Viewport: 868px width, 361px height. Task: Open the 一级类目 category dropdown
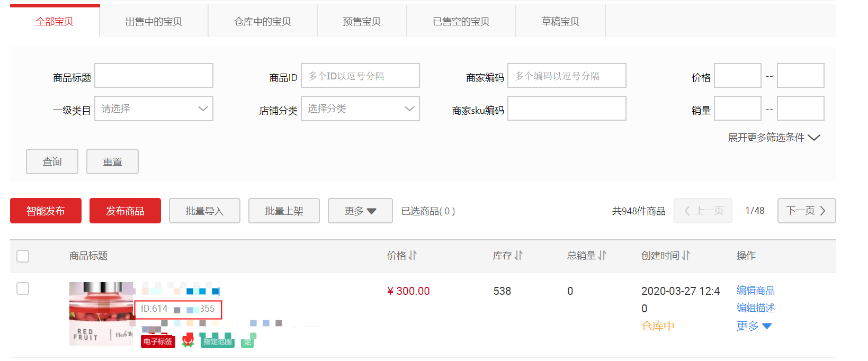pyautogui.click(x=154, y=109)
